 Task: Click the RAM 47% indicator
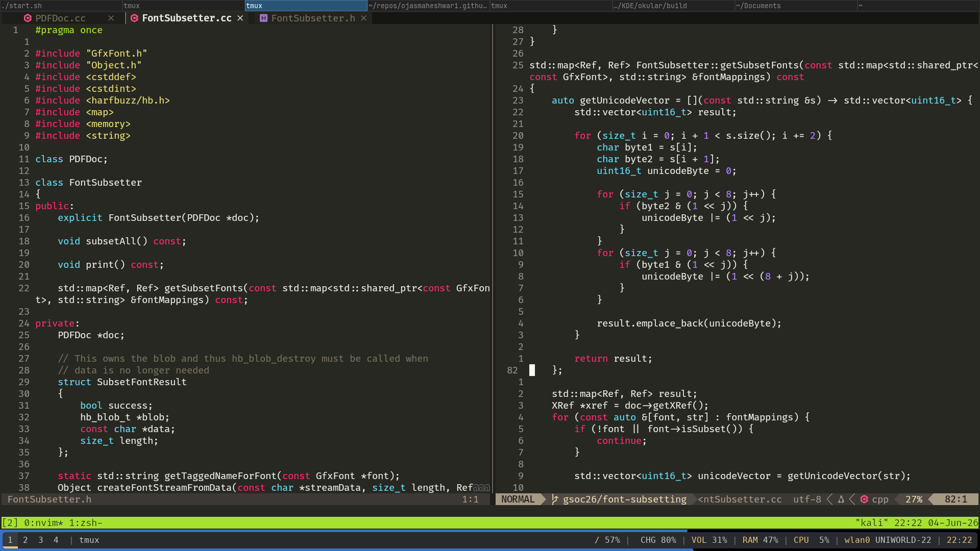point(760,540)
